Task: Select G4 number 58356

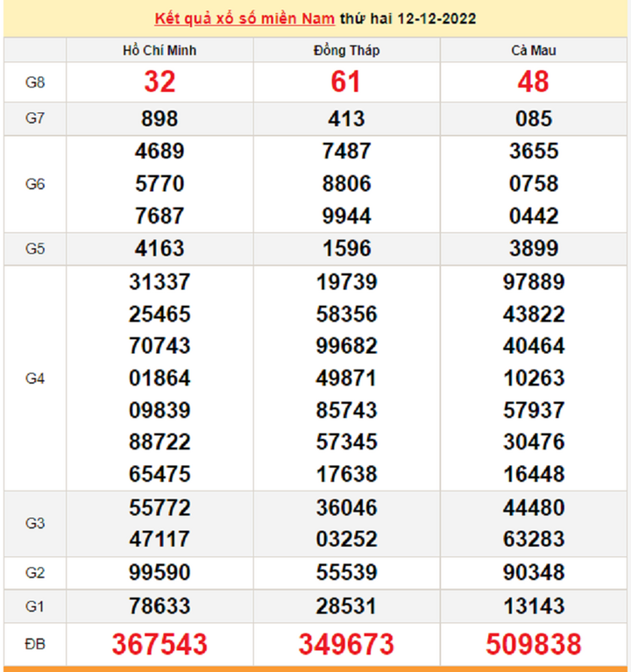Action: click(346, 315)
